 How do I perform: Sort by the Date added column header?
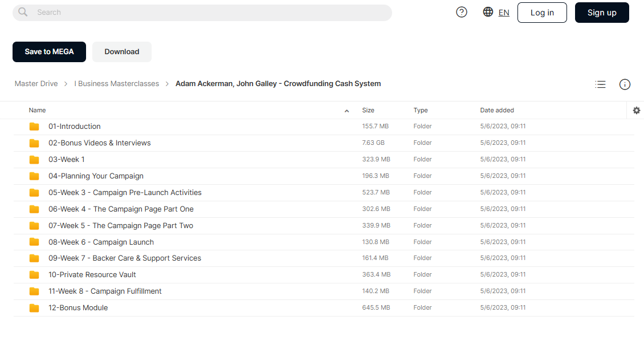tap(497, 110)
